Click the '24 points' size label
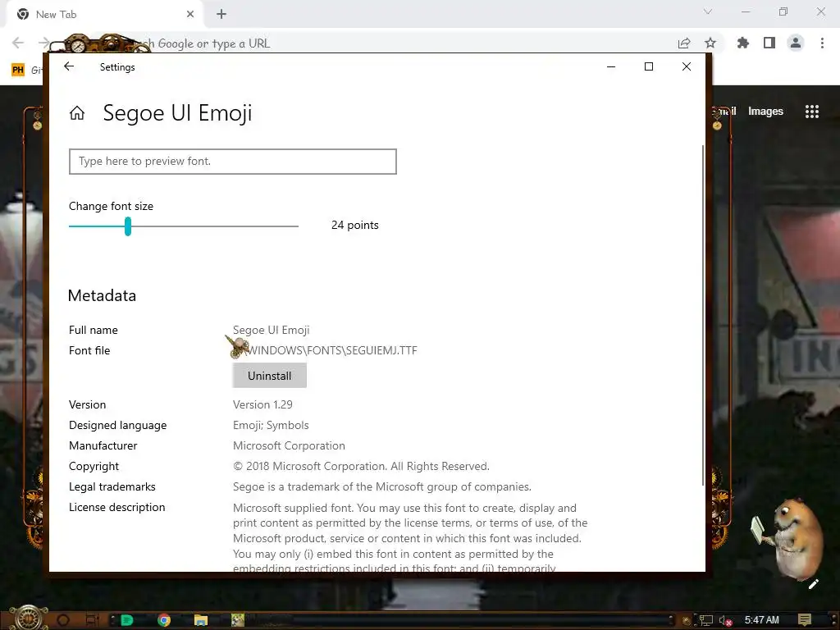Viewport: 840px width, 630px height. [x=354, y=226]
